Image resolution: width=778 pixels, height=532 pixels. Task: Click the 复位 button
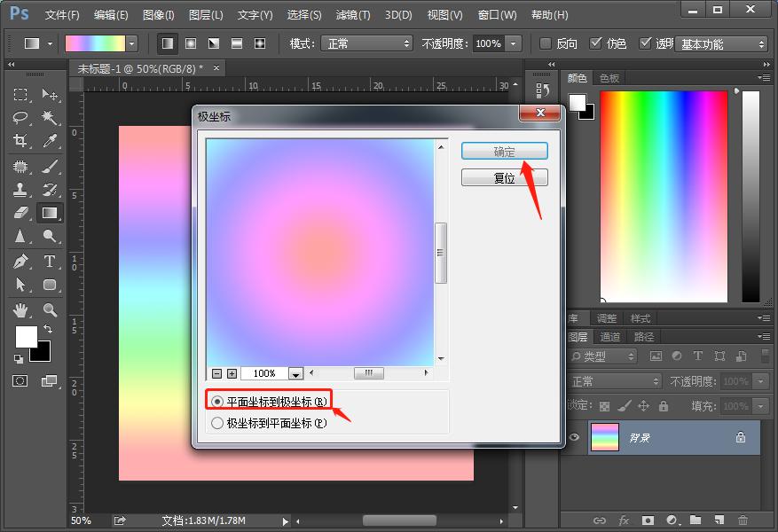click(x=504, y=177)
